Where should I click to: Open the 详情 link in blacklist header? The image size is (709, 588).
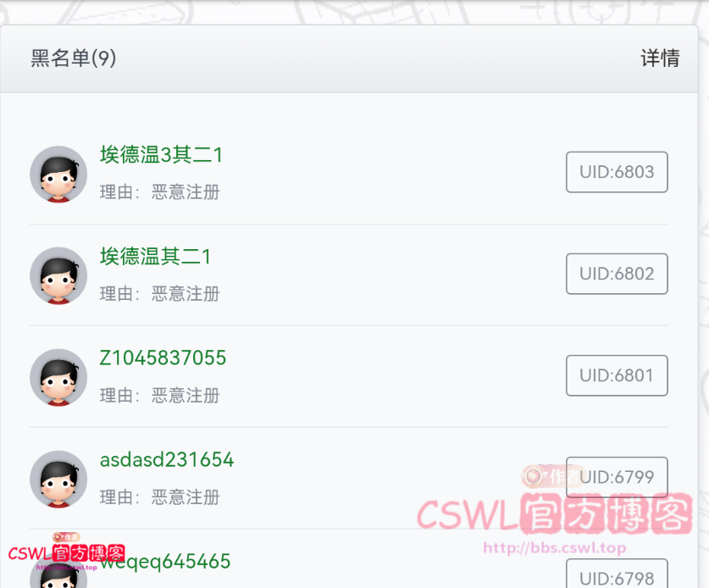pos(660,58)
